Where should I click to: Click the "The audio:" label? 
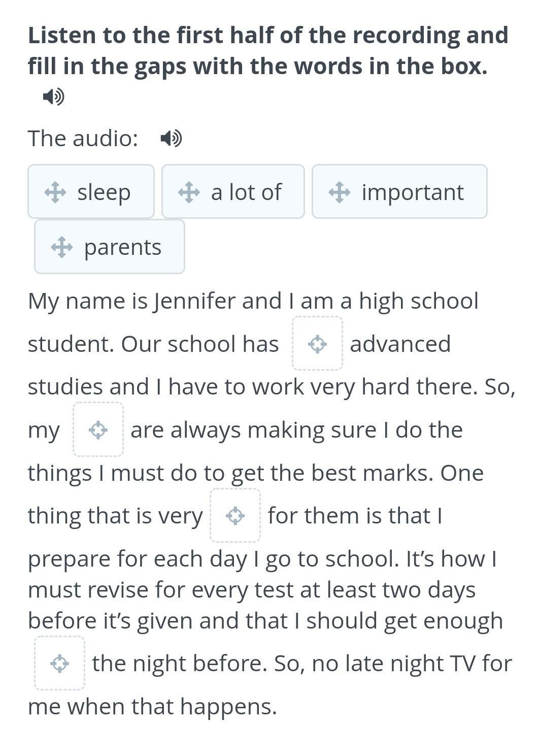click(x=83, y=138)
